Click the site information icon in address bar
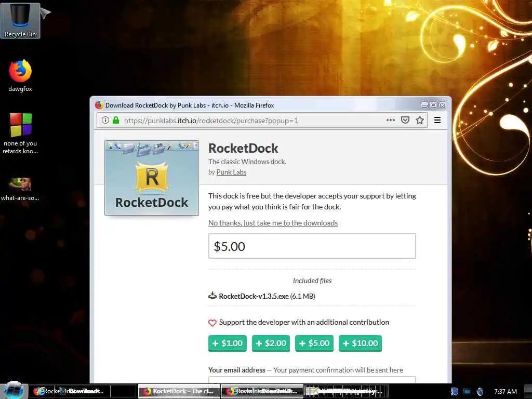 105,120
